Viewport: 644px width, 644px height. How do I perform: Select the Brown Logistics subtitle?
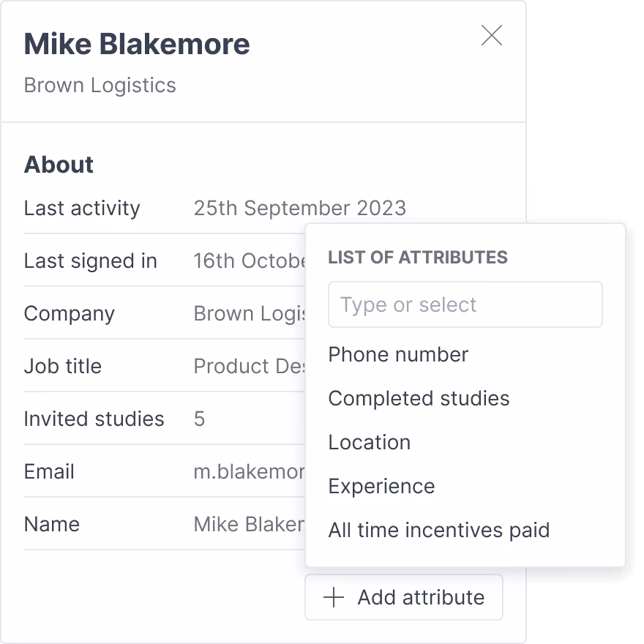point(100,86)
